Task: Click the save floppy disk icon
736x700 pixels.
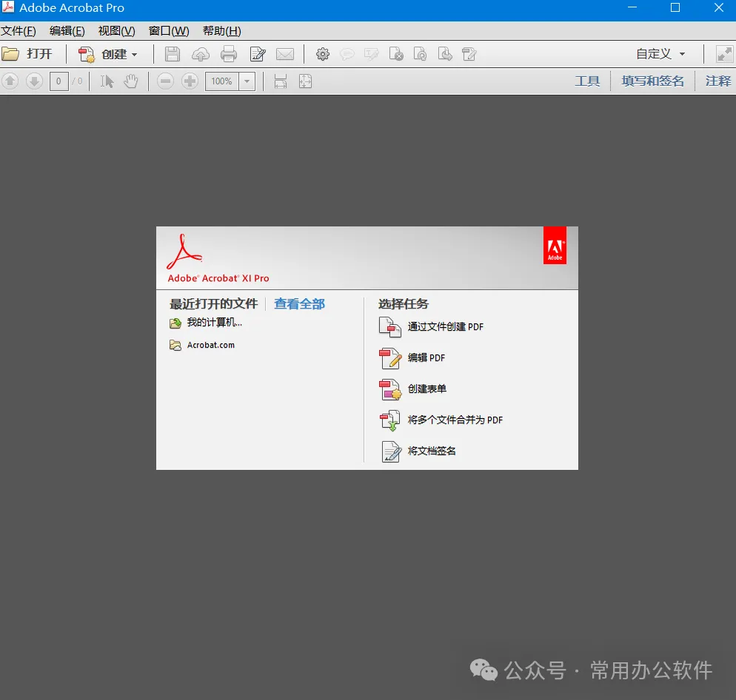Action: coord(173,55)
